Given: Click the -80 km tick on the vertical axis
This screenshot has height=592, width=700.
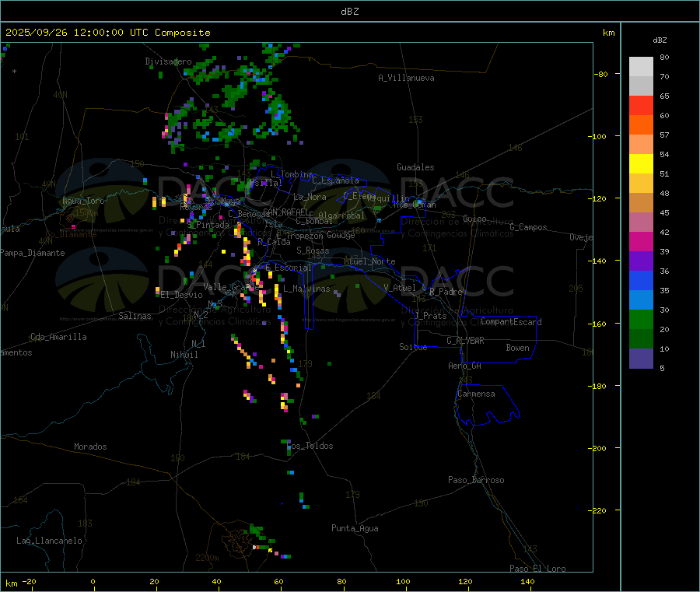Looking at the screenshot, I should click(x=601, y=75).
